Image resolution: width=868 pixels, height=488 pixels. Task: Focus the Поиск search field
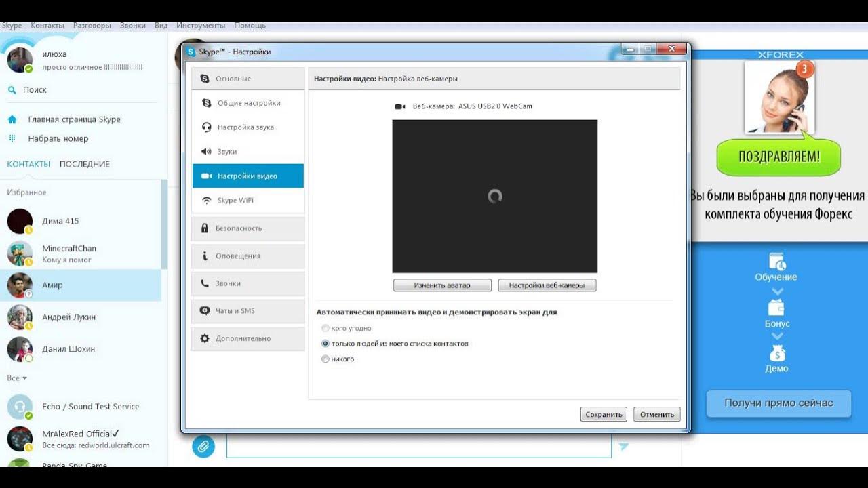[x=81, y=89]
